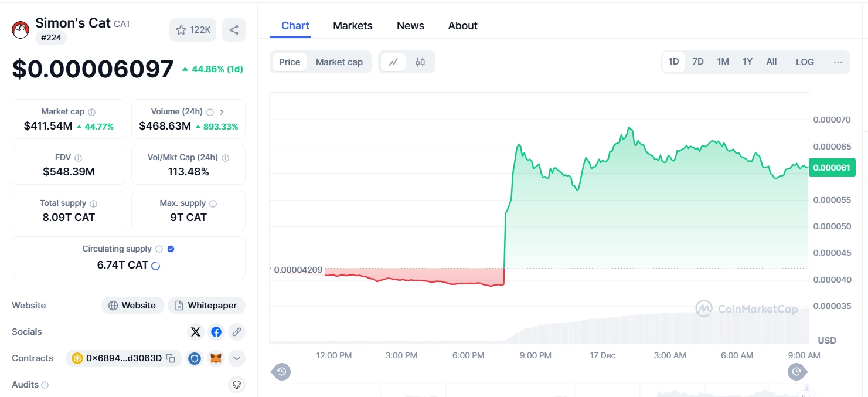
Task: Select All time range
Action: 771,62
